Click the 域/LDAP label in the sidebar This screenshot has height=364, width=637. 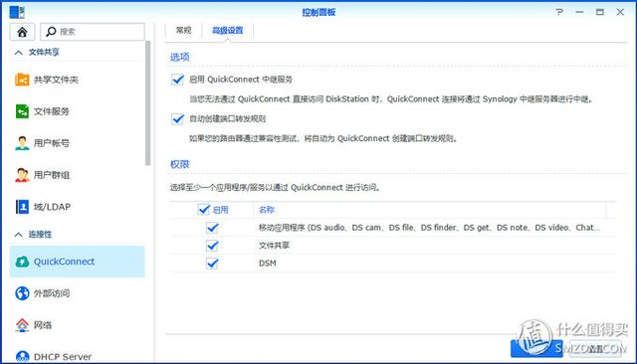click(52, 207)
